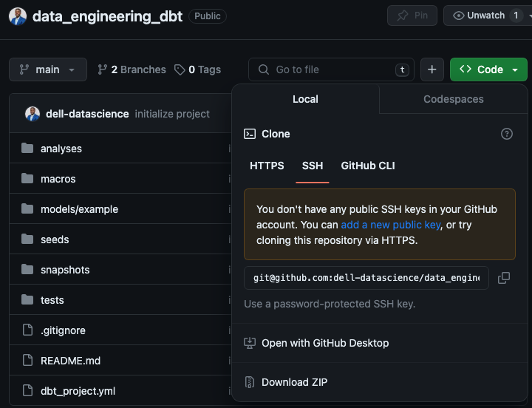Click the folder icon beside snapshots
This screenshot has height=408, width=532.
[27, 270]
